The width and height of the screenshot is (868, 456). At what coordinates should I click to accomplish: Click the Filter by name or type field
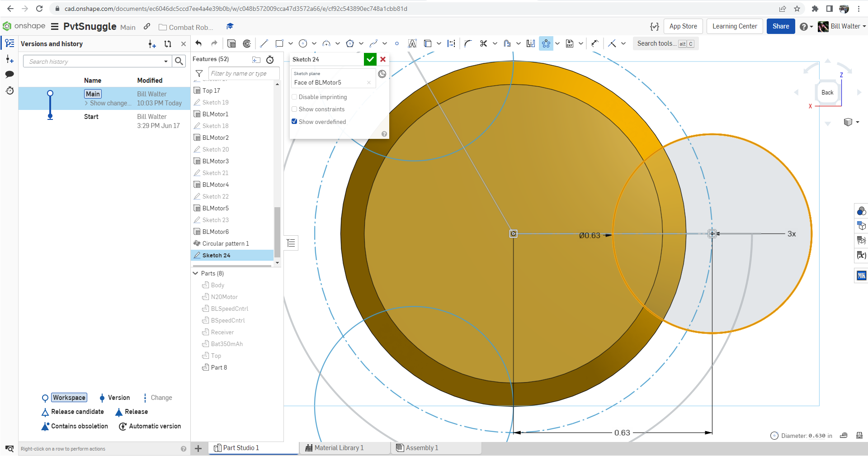[x=244, y=73]
